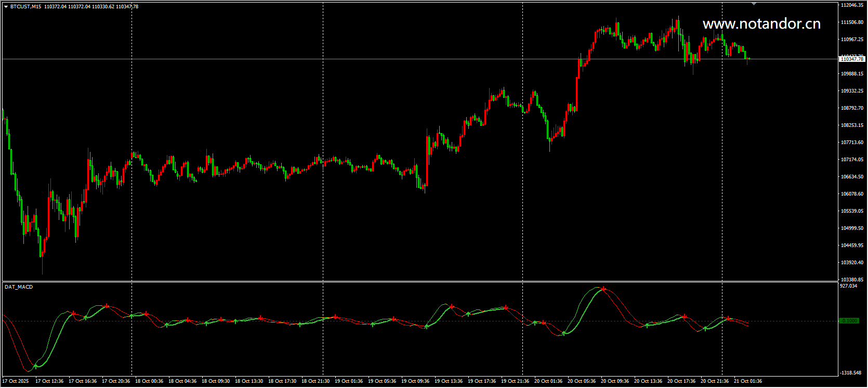868x388 pixels.
Task: Click the 17 Oct 2025 date label
Action: [16, 381]
